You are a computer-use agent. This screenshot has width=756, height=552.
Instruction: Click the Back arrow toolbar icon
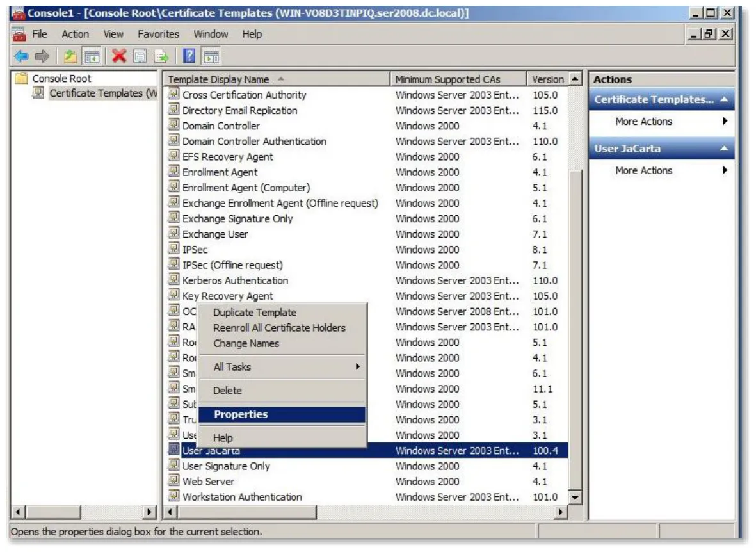tap(21, 56)
